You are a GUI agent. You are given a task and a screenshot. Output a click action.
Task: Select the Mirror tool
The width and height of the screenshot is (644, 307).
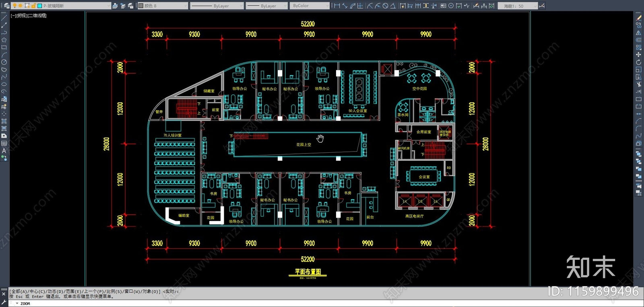pyautogui.click(x=638, y=33)
